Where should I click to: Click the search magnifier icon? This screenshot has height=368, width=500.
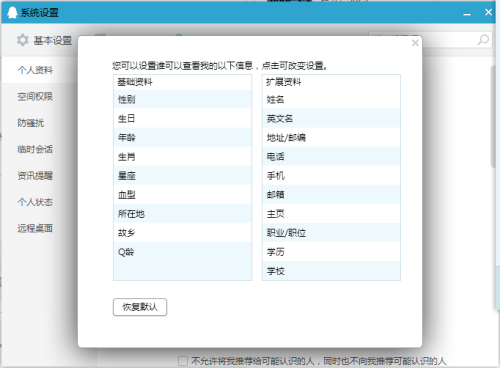click(483, 40)
